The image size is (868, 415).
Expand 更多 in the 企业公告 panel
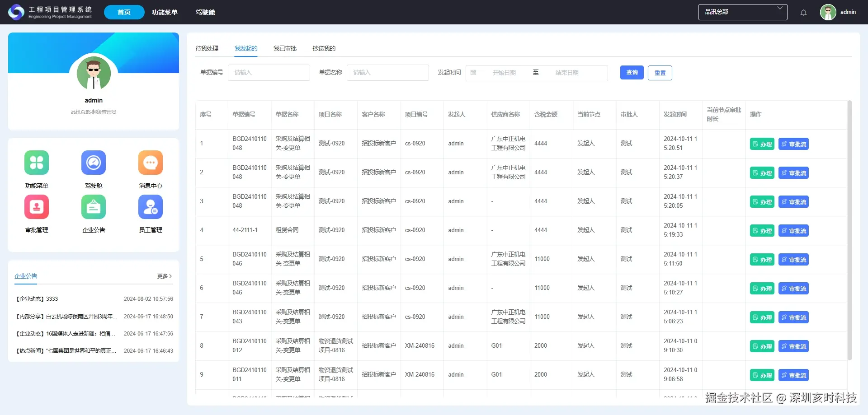[165, 276]
